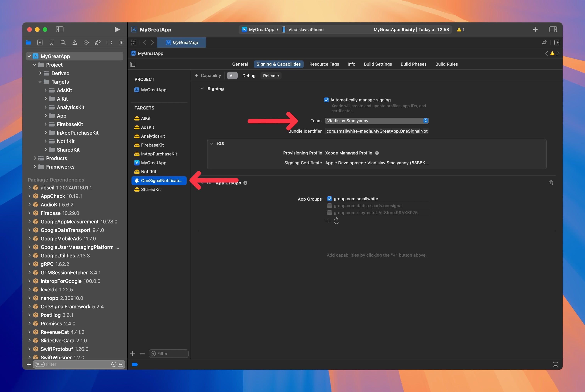Toggle Automatically manage signing checkbox
This screenshot has width=585, height=392.
click(326, 100)
